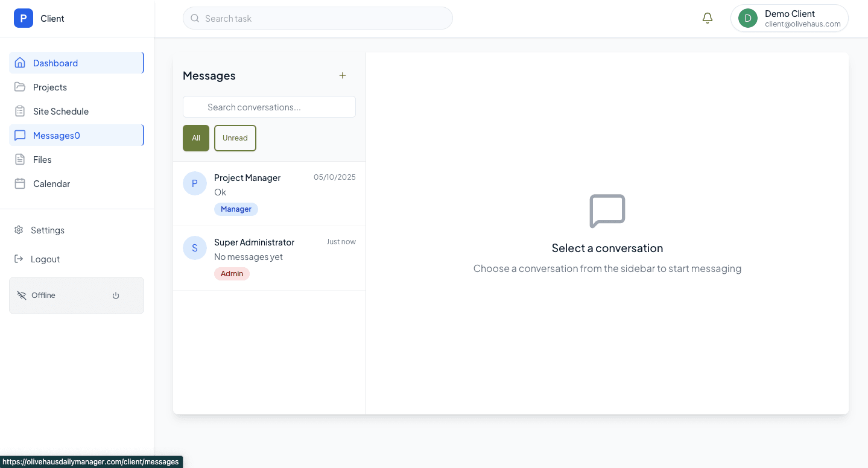Switch to the Unread filter
Viewport: 868px width, 468px height.
tap(235, 138)
